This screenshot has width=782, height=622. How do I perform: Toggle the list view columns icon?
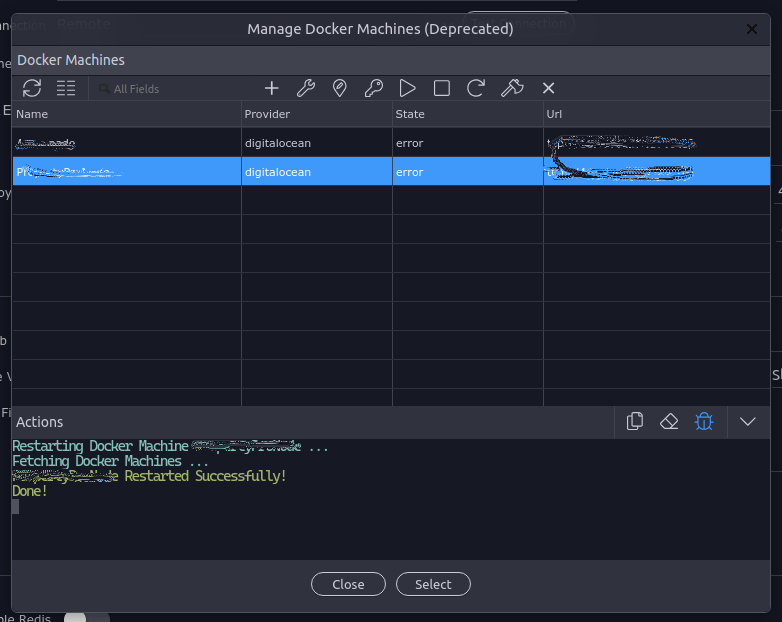pos(66,88)
